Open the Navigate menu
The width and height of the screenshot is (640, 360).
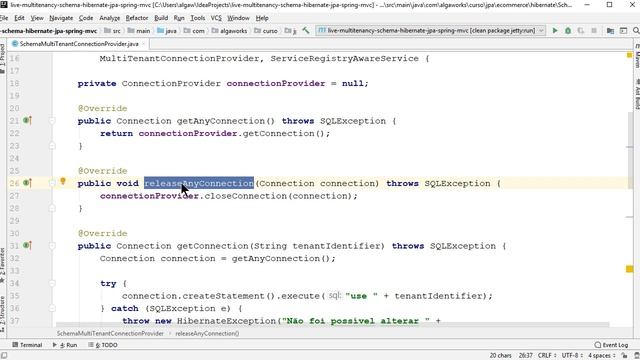61,18
